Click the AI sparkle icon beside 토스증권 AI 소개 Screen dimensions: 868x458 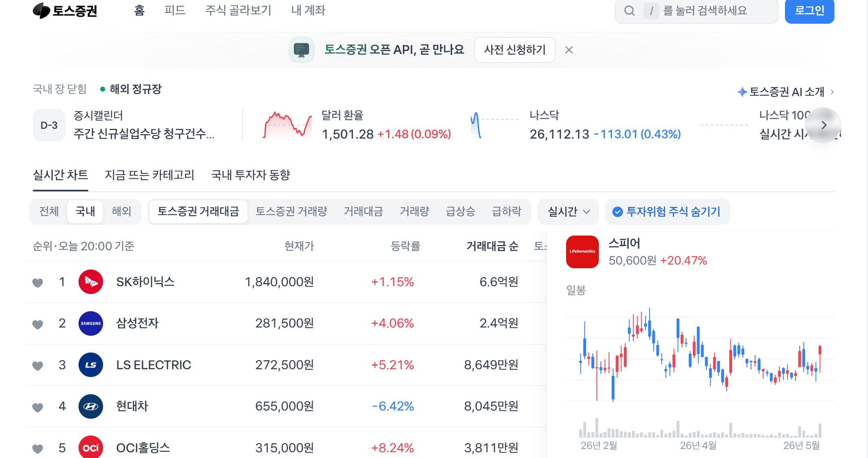coord(742,92)
